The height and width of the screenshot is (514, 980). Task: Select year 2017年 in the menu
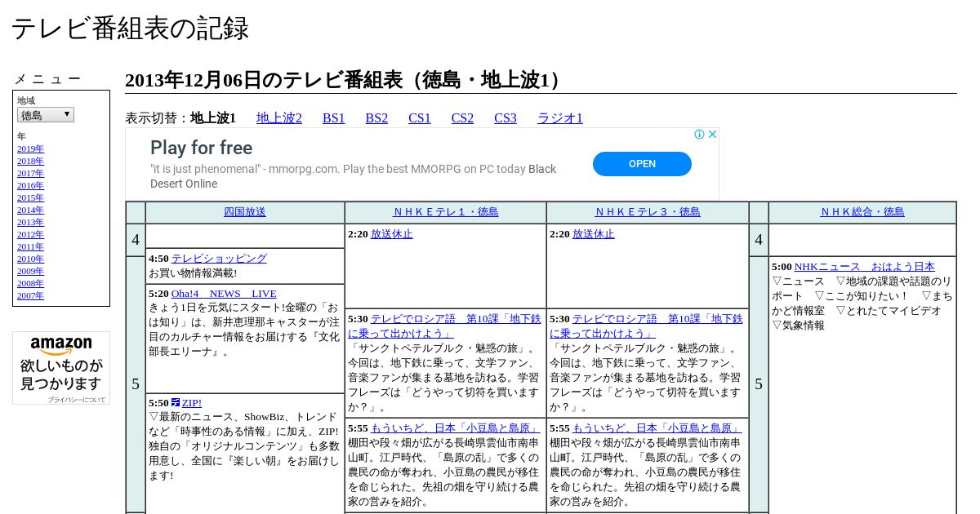pos(30,173)
